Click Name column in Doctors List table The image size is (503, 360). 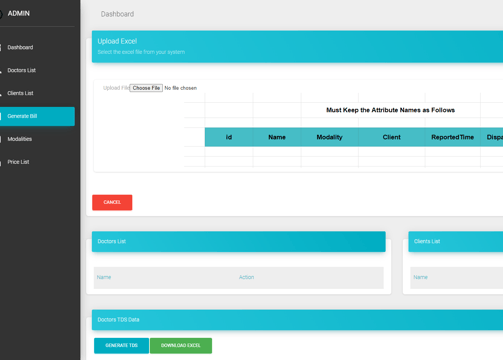pyautogui.click(x=104, y=277)
